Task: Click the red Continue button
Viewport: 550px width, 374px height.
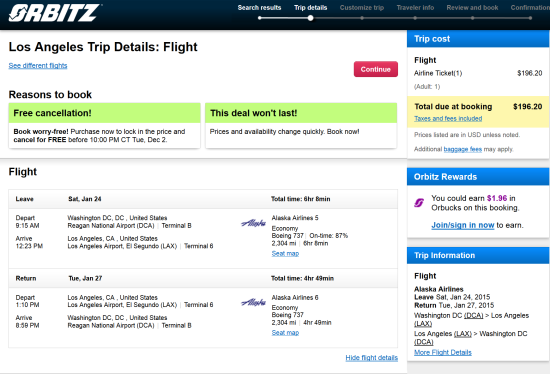Action: tap(376, 69)
